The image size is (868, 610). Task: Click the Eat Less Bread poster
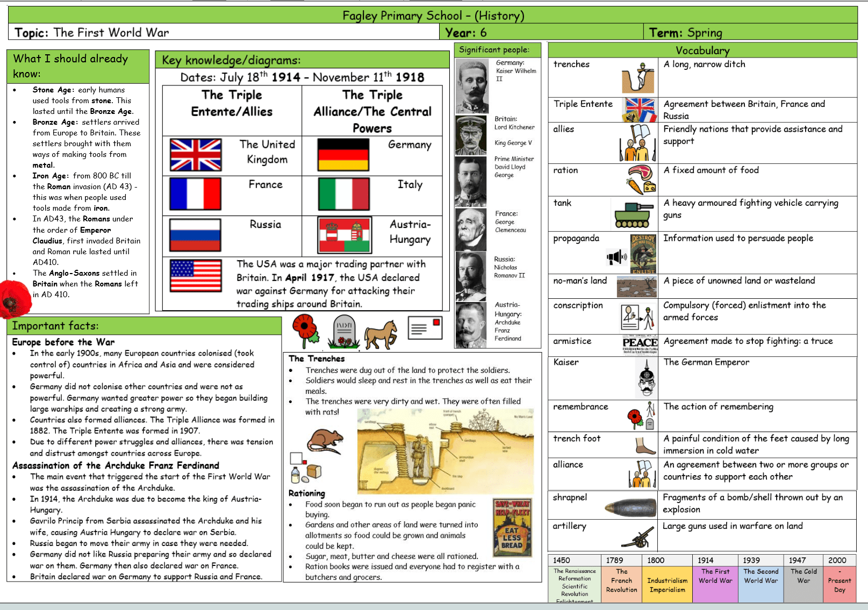pos(512,527)
